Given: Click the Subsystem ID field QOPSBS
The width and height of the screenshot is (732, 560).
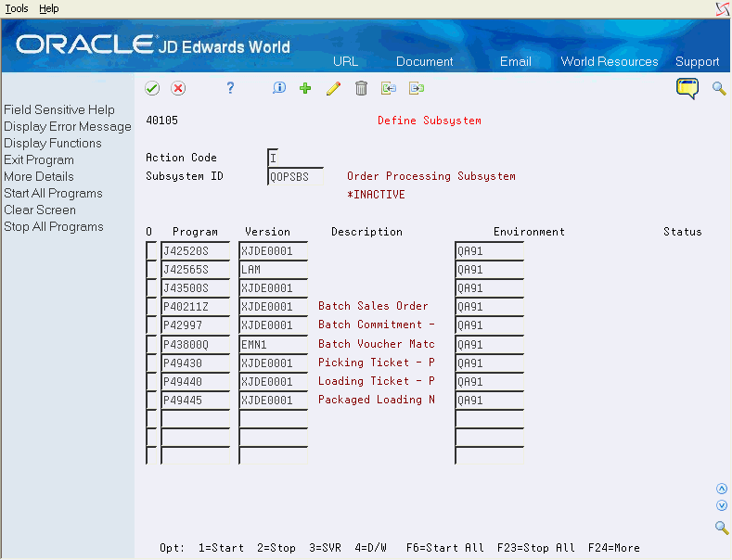Looking at the screenshot, I should (296, 176).
